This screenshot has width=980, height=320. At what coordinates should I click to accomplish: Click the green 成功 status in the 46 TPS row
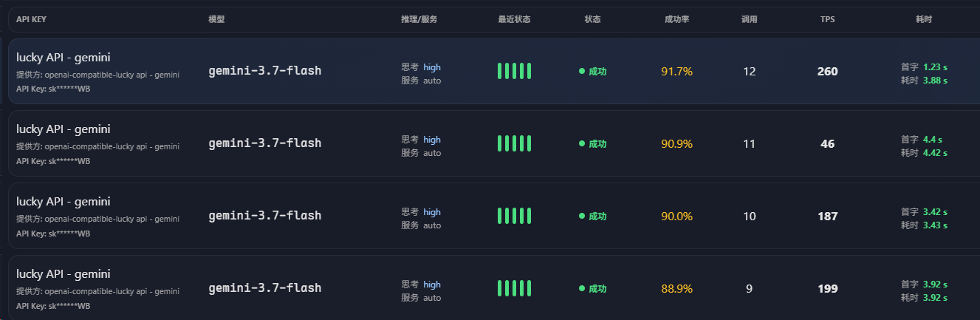click(592, 144)
